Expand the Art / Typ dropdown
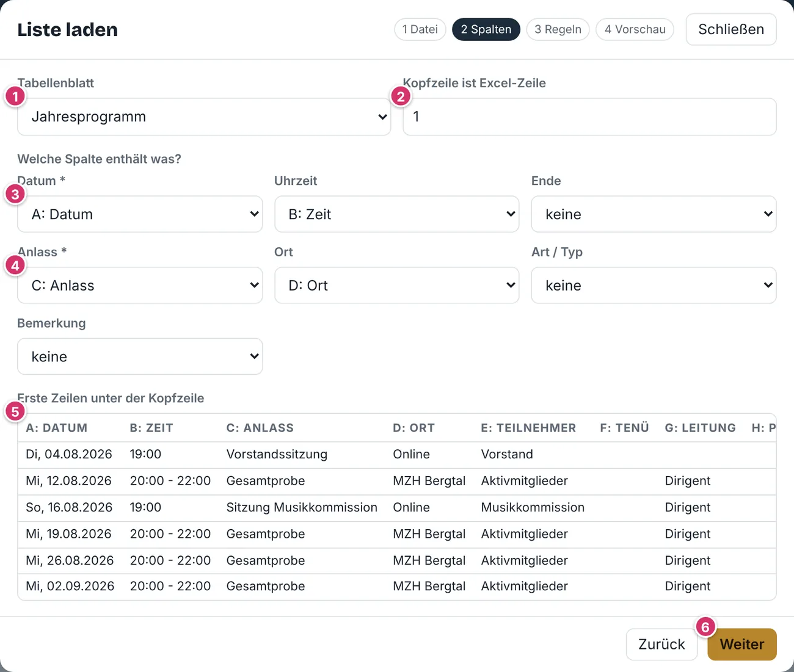Image resolution: width=794 pixels, height=672 pixels. pyautogui.click(x=654, y=285)
